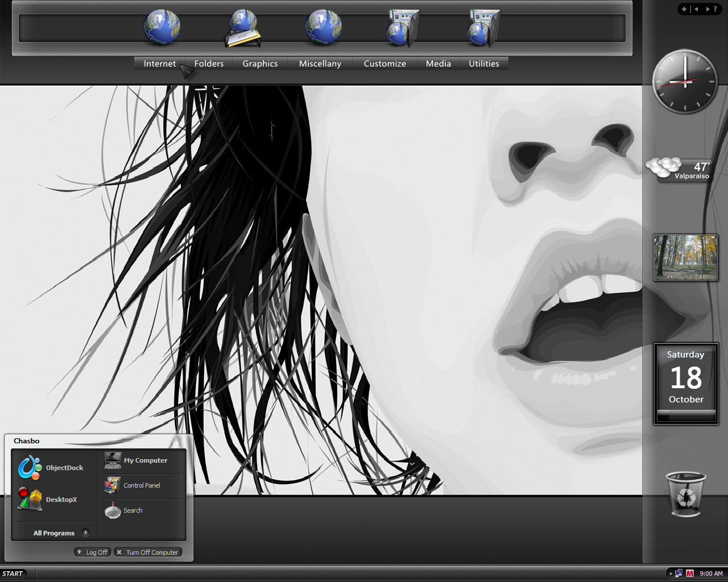Open the Valparaiso weather widget
Image resolution: width=728 pixels, height=582 pixels.
(x=679, y=169)
